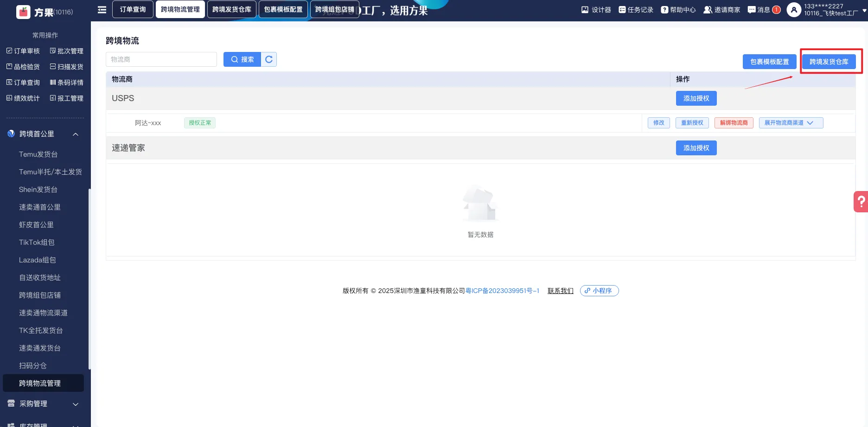Open Lazada组包 menu item
This screenshot has height=427, width=868.
click(38, 260)
